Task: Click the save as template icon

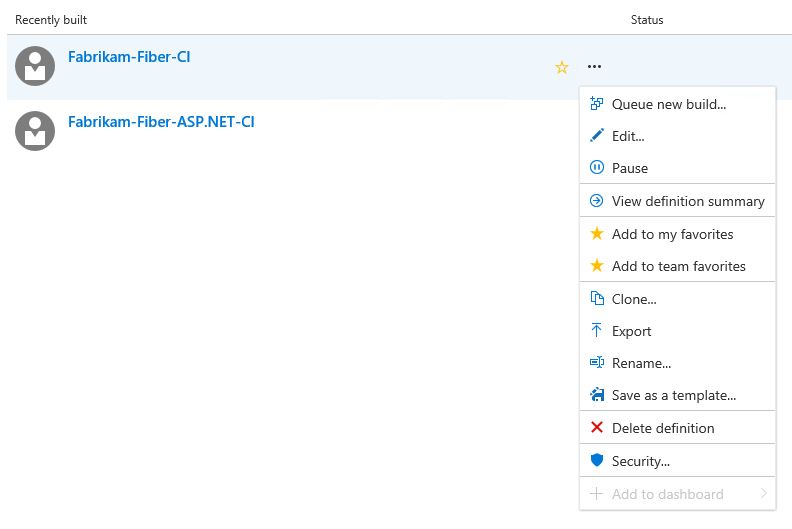Action: coord(597,394)
